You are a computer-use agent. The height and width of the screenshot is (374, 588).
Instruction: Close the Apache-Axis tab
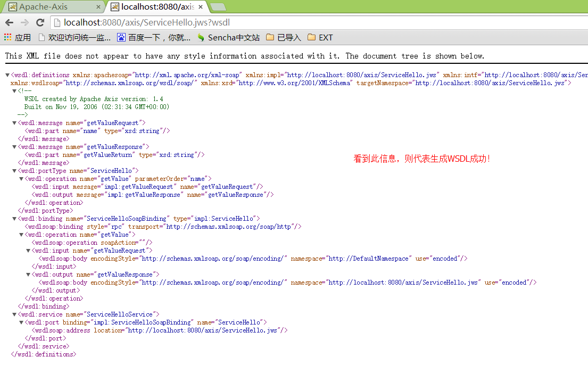coord(98,7)
